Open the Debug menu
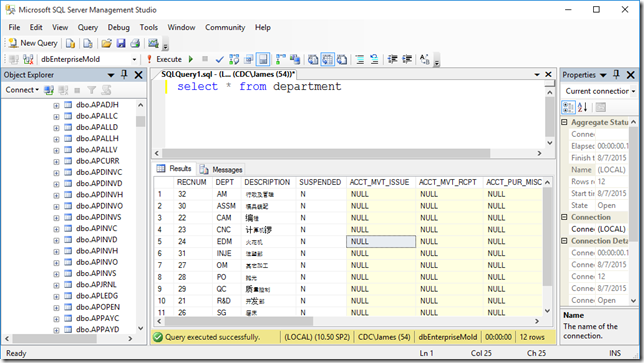Screen dimensions: 644x363 tap(119, 28)
